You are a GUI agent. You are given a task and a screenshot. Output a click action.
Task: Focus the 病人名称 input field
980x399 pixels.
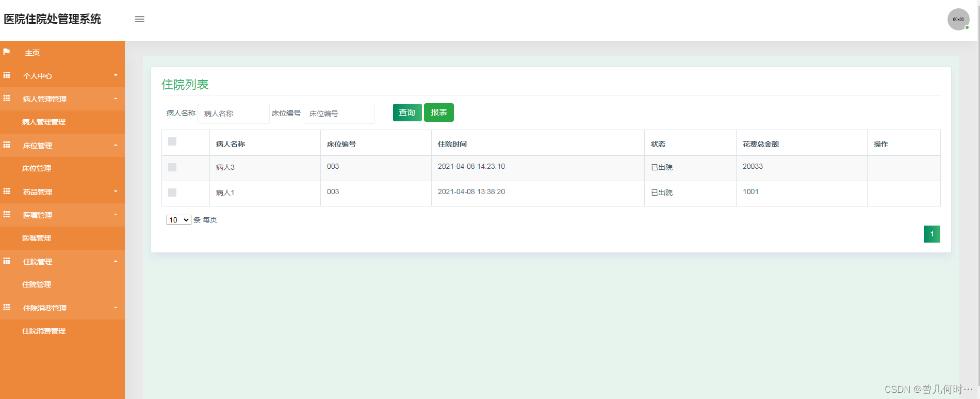(234, 114)
